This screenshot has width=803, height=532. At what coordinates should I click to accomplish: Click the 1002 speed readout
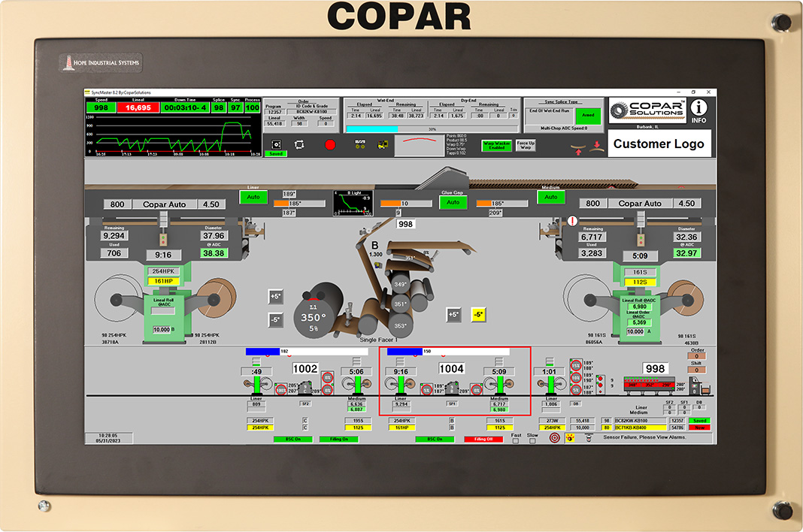(x=305, y=369)
